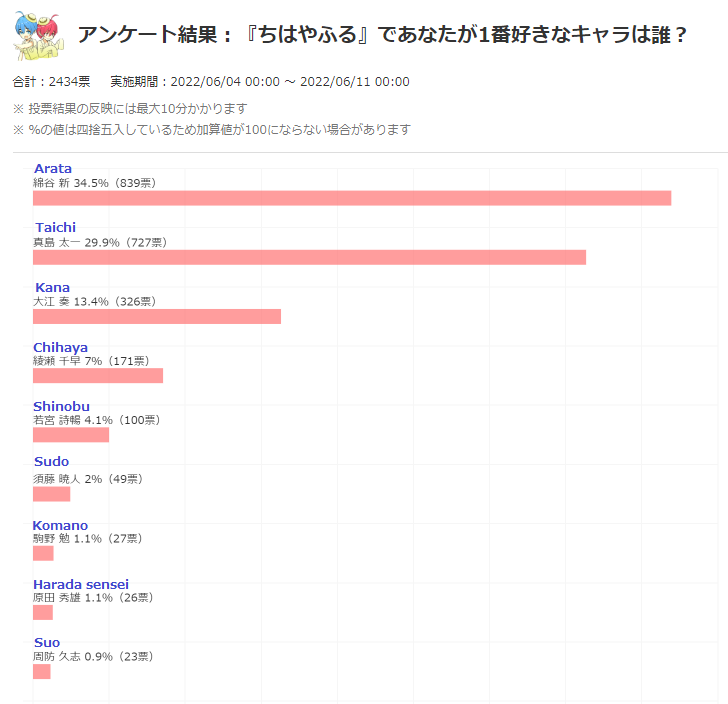Click Arata's 34.5% pink result bar
This screenshot has height=704, width=728.
click(352, 198)
